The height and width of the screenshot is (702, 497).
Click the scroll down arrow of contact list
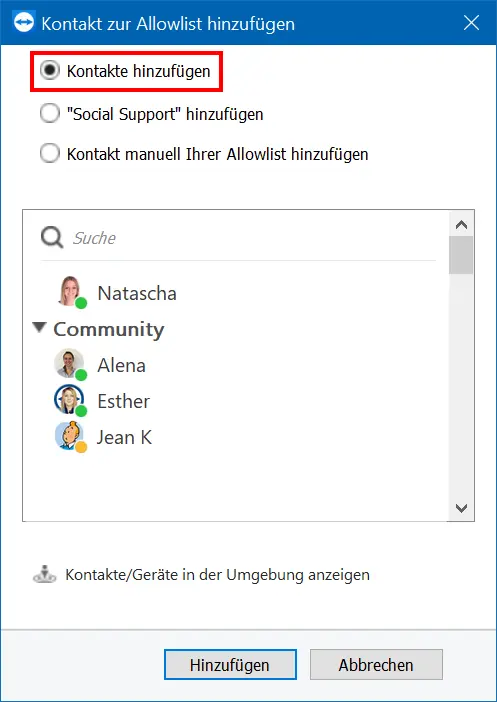pyautogui.click(x=461, y=508)
